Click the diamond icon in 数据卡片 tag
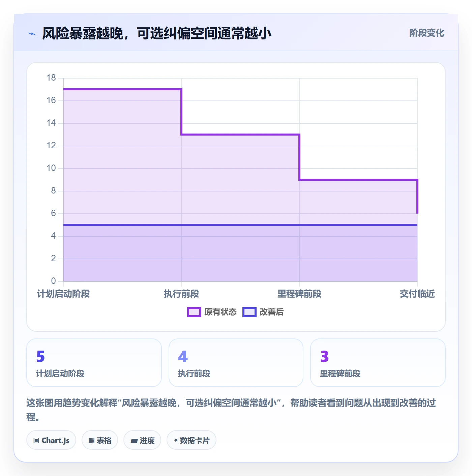472x476 pixels. 176,440
